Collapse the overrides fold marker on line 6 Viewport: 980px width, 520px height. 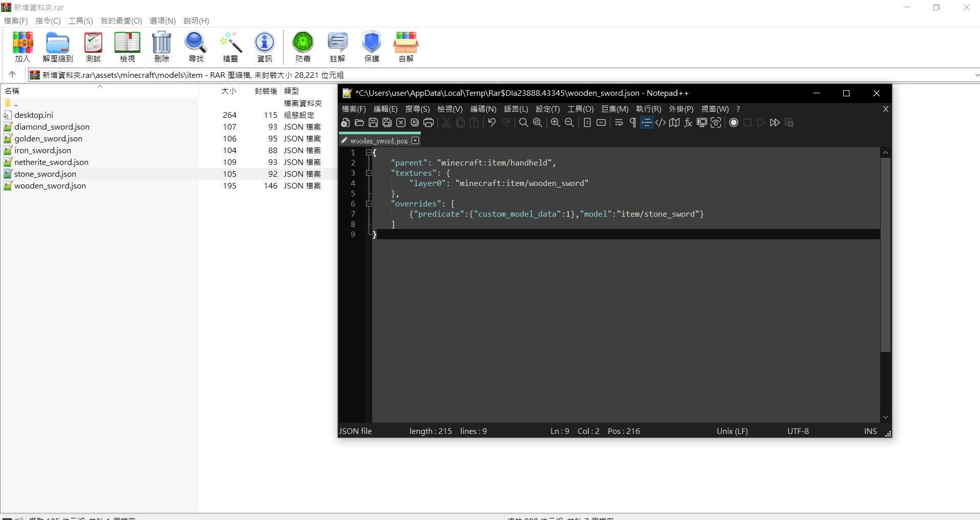tap(369, 204)
